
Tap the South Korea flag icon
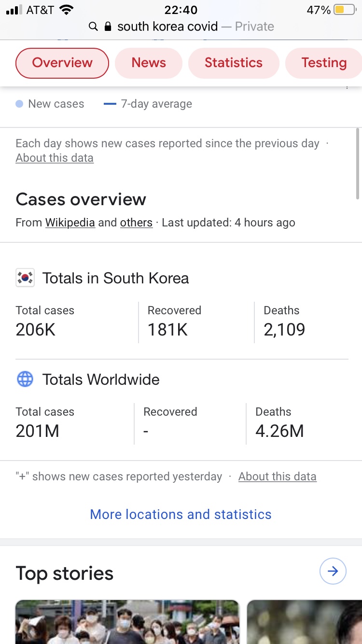point(25,278)
